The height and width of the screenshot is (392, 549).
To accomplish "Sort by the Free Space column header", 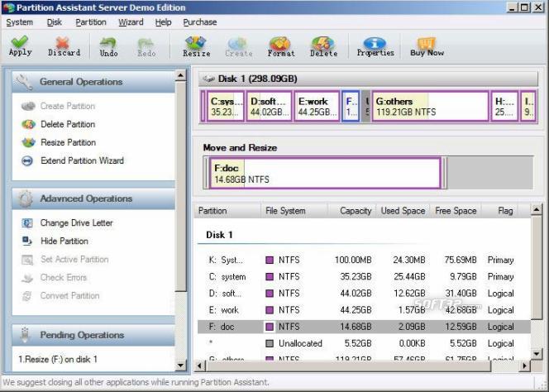I will coord(456,211).
